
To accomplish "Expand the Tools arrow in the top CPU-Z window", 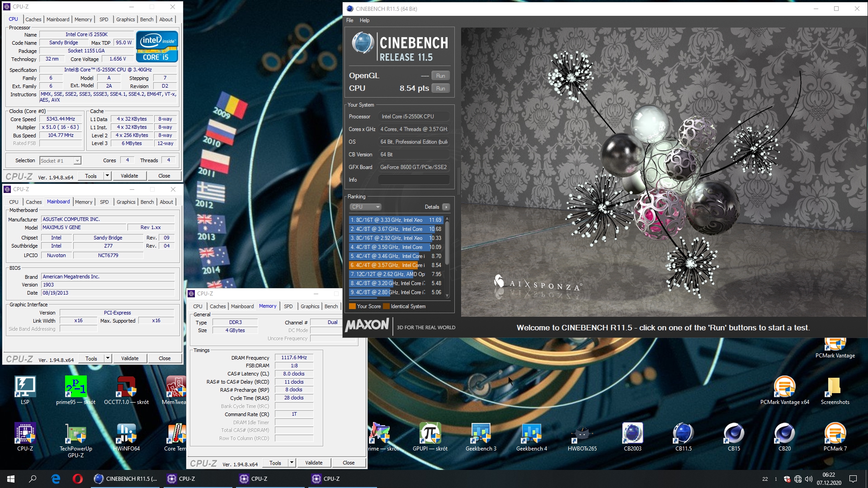I will [x=107, y=176].
